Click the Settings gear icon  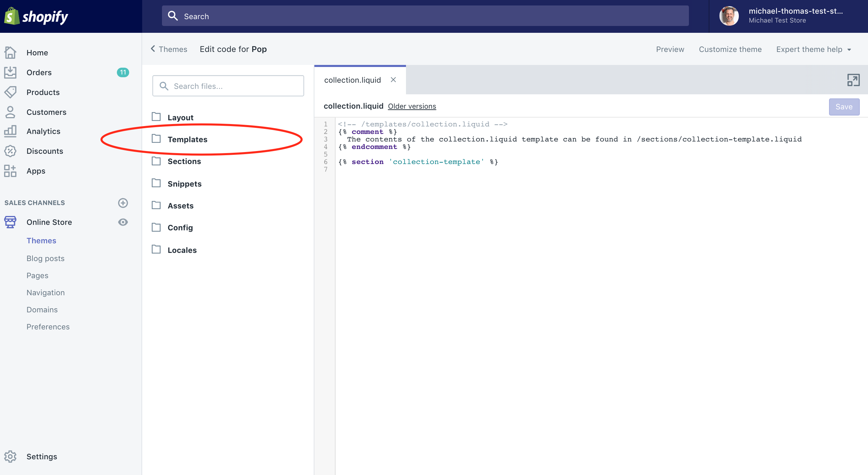[x=10, y=457]
